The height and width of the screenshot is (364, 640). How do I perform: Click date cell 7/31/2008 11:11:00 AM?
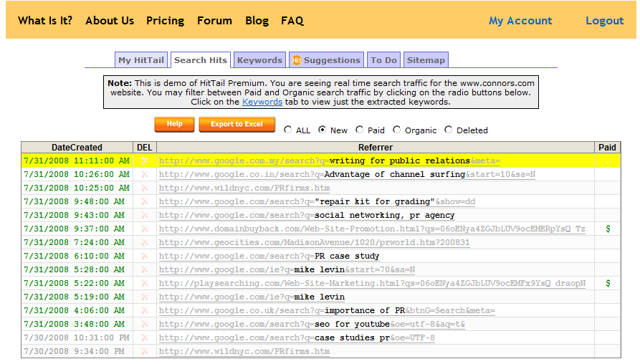click(x=77, y=161)
